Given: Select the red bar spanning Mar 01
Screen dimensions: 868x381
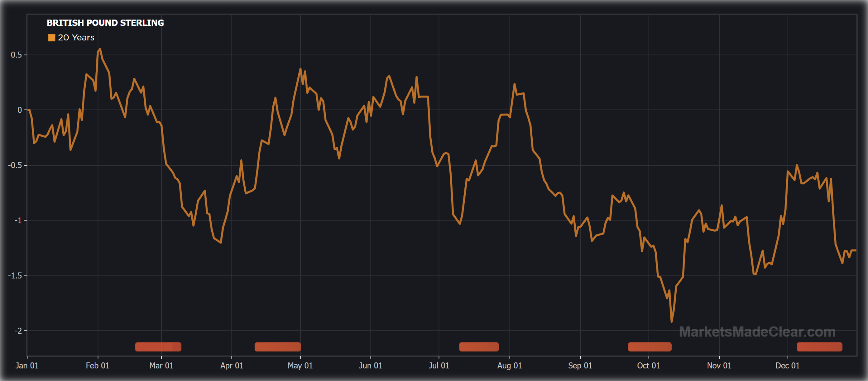Looking at the screenshot, I should [x=158, y=347].
